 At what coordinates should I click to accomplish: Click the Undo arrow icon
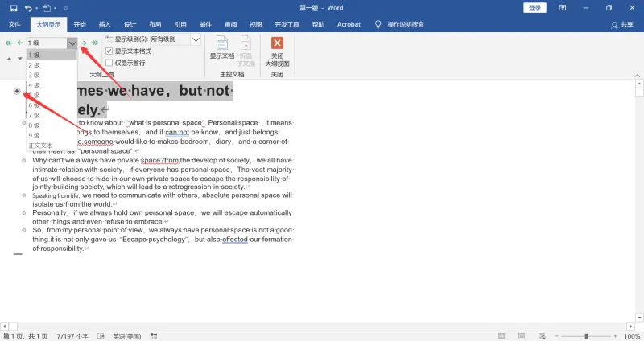(27, 8)
